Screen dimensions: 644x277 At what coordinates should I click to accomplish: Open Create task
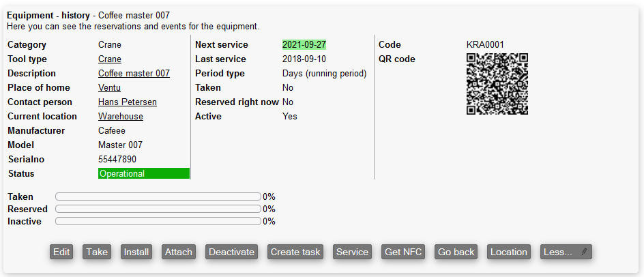pos(295,252)
